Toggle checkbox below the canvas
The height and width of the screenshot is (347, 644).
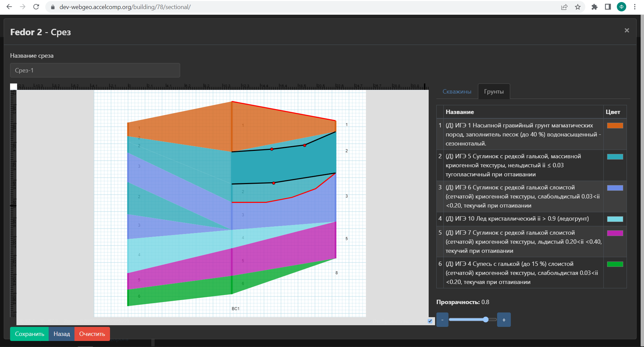pyautogui.click(x=430, y=321)
